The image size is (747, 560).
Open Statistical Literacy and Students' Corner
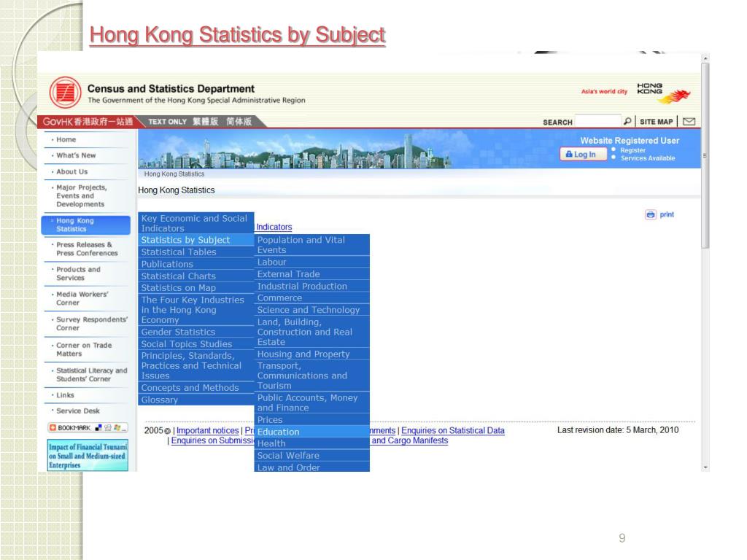tap(91, 375)
